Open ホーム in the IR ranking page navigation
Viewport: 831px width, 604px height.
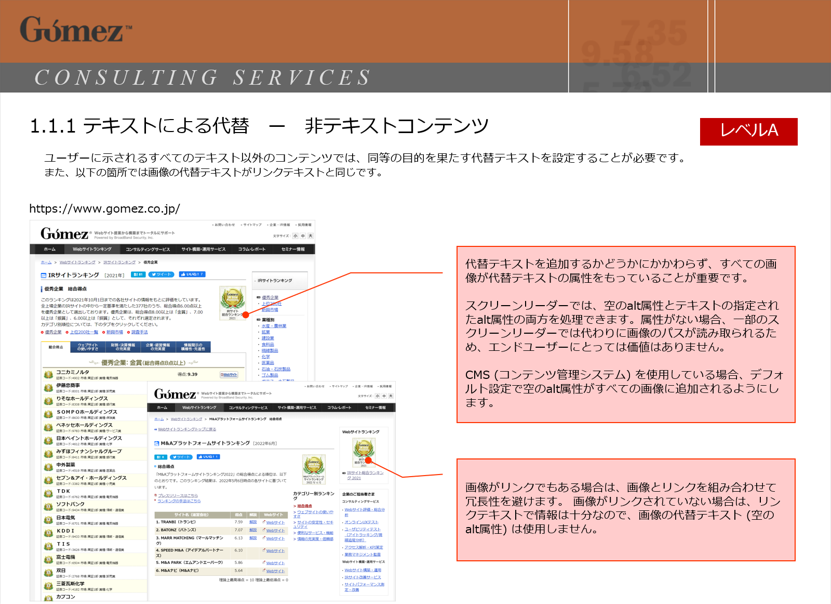click(49, 249)
